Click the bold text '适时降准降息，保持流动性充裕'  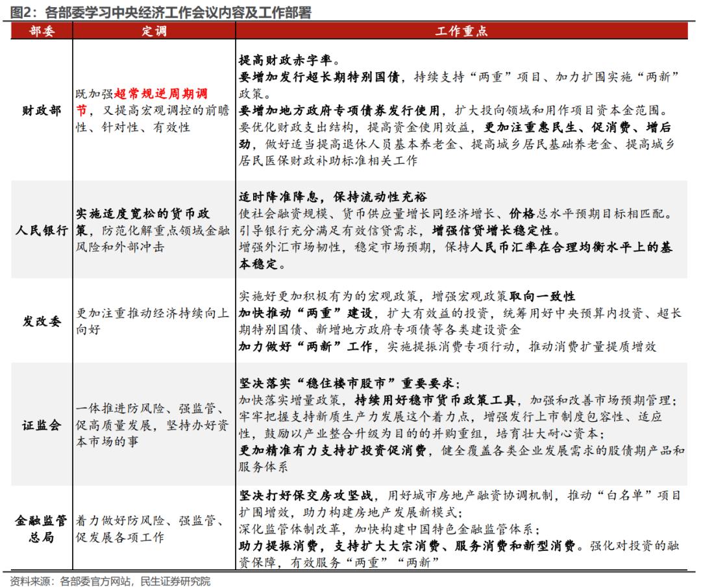coord(333,197)
